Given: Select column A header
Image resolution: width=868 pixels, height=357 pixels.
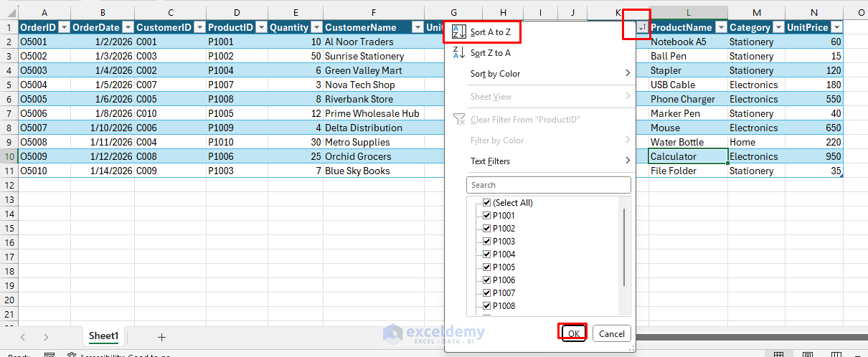Looking at the screenshot, I should click(44, 13).
